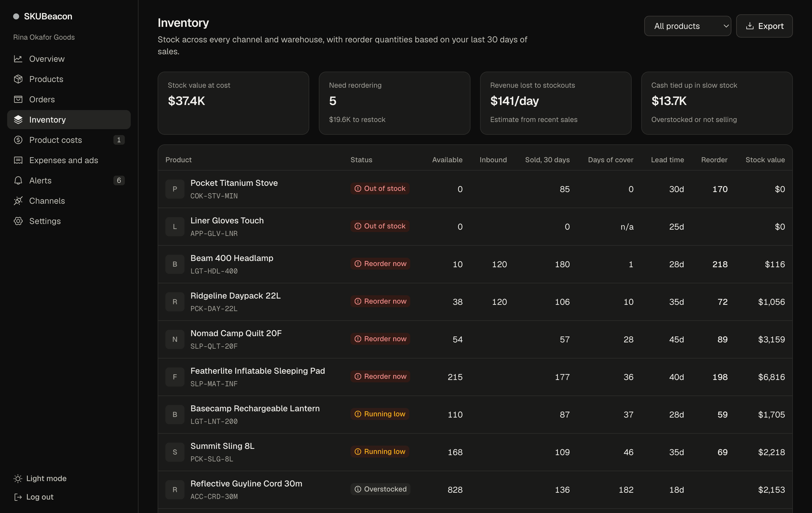Click the $6,816 stock value cell
Viewport: 812px width, 513px height.
point(771,377)
